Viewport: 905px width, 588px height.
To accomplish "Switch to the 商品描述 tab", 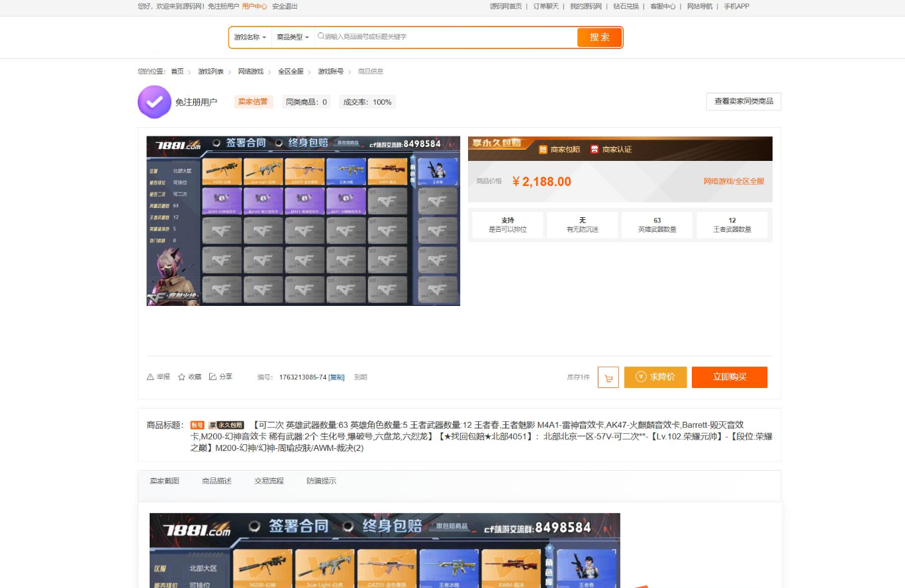I will (216, 481).
